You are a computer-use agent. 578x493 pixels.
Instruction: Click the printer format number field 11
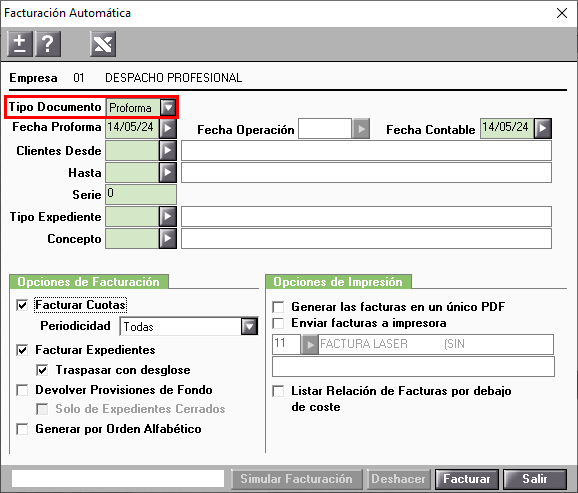[x=286, y=344]
